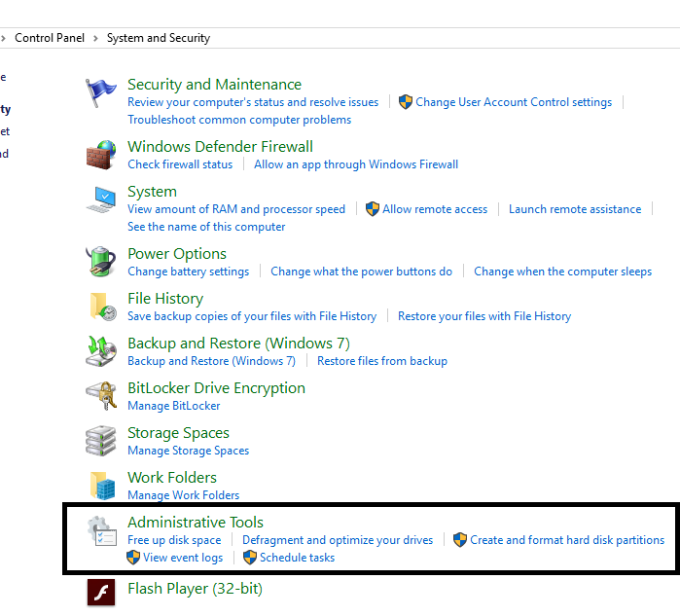Expand chevron between Control Panel and System and Security

[x=96, y=39]
